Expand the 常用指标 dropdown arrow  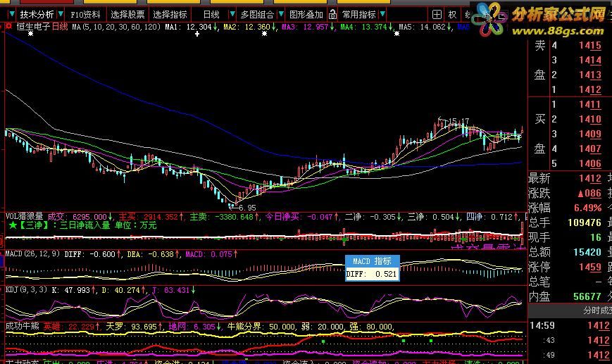(x=382, y=15)
